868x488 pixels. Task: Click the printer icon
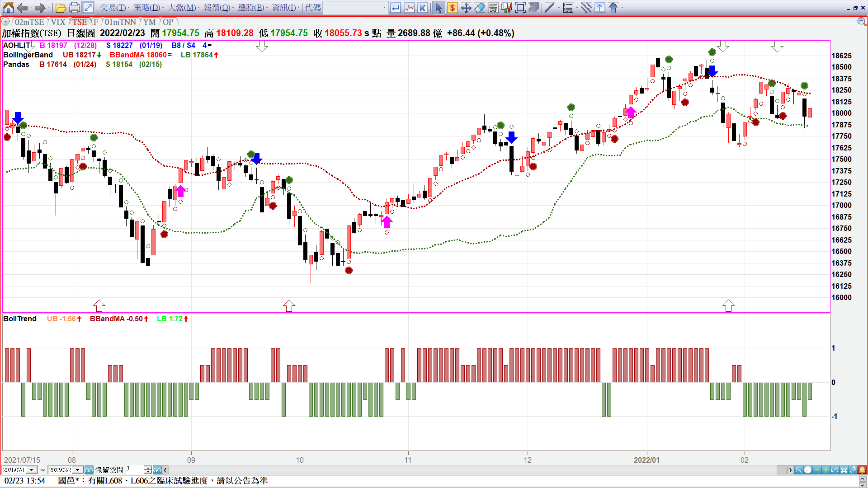click(75, 8)
